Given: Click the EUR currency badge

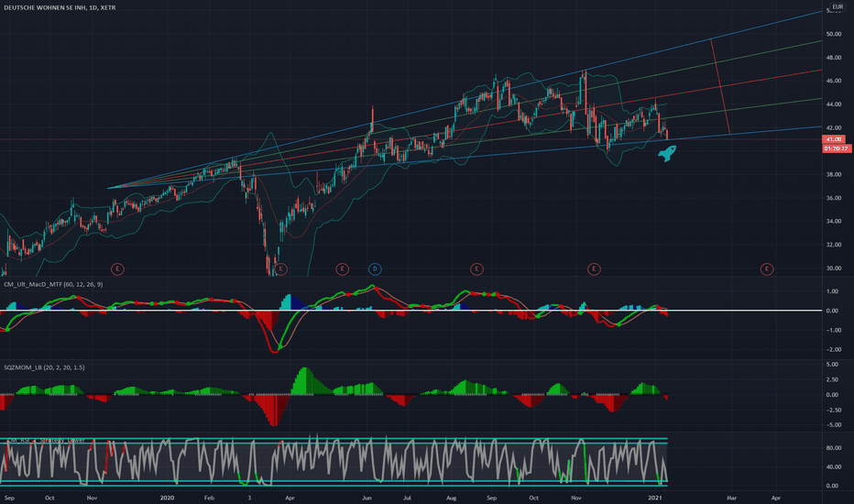Looking at the screenshot, I should pyautogui.click(x=838, y=6).
